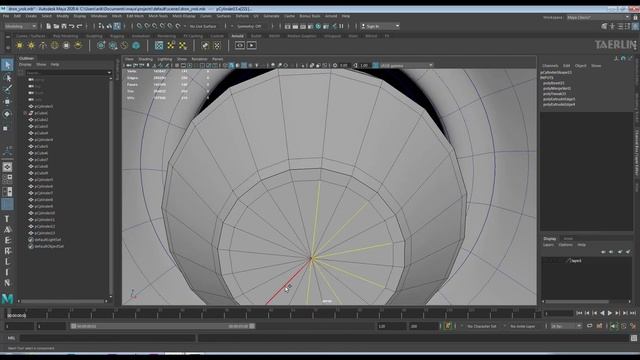640x360 pixels.
Task: Switch to single pane layout icon
Action: click(x=7, y=167)
